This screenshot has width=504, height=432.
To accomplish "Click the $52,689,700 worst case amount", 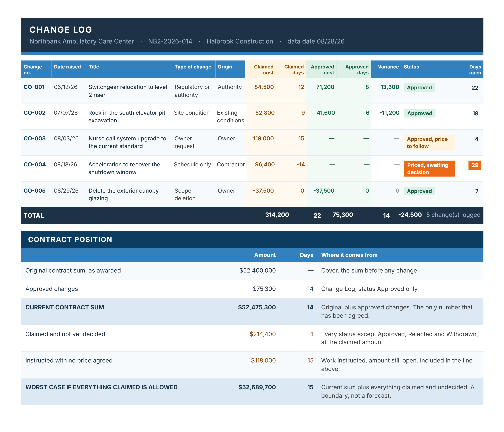I will point(257,387).
